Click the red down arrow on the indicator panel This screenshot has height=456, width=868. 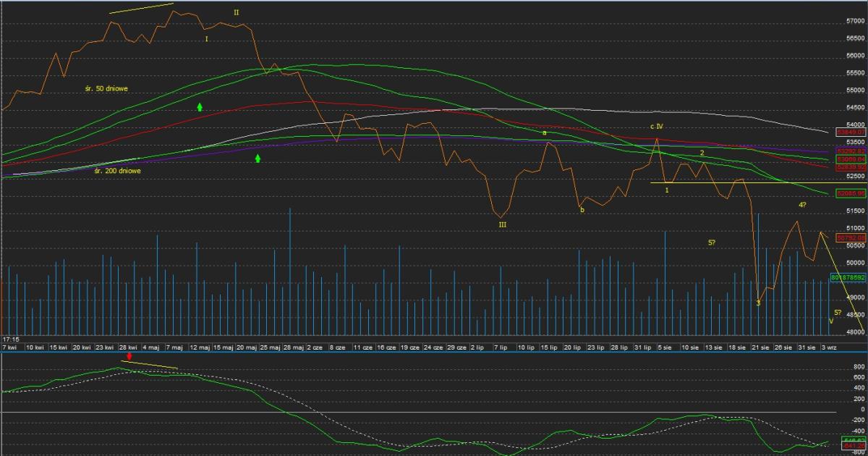[x=129, y=356]
